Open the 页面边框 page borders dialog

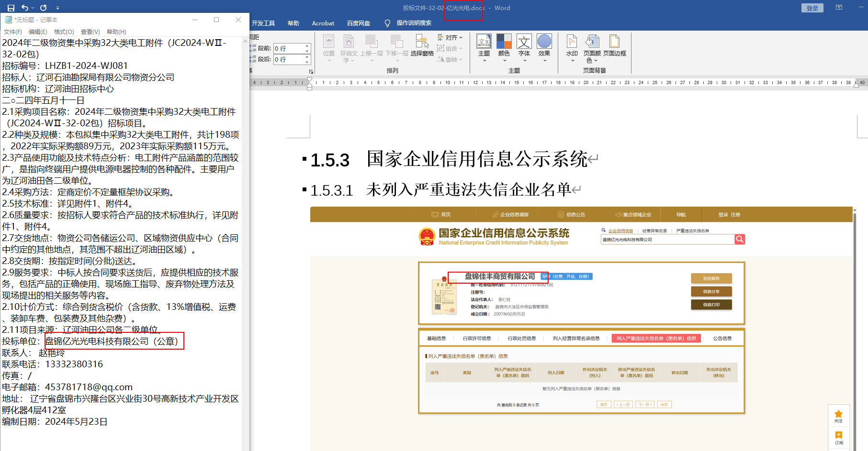615,46
